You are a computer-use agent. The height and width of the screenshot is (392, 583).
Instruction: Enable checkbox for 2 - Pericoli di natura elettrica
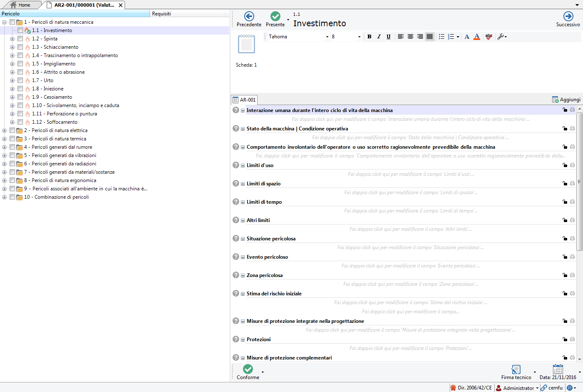(12, 130)
